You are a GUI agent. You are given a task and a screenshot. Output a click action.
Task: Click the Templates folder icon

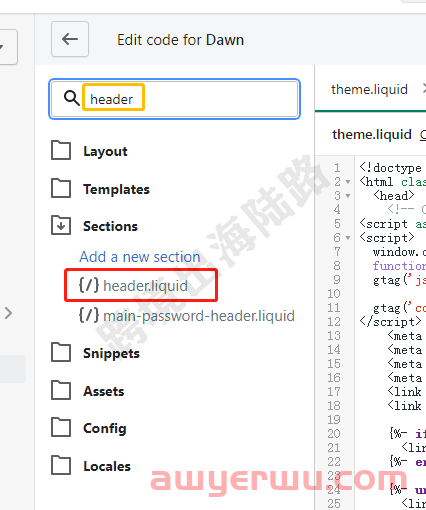61,188
